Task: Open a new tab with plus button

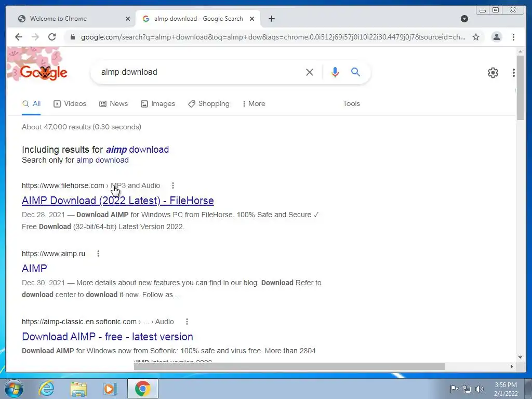Action: tap(271, 19)
